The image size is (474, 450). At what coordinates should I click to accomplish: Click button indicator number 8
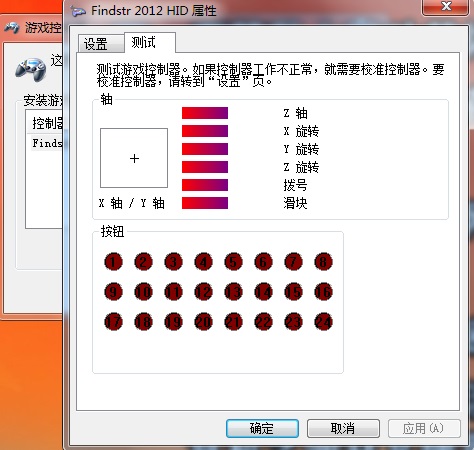tap(323, 262)
